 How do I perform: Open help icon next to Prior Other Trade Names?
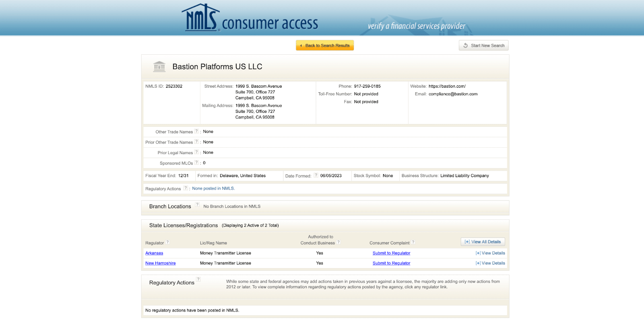pyautogui.click(x=196, y=142)
